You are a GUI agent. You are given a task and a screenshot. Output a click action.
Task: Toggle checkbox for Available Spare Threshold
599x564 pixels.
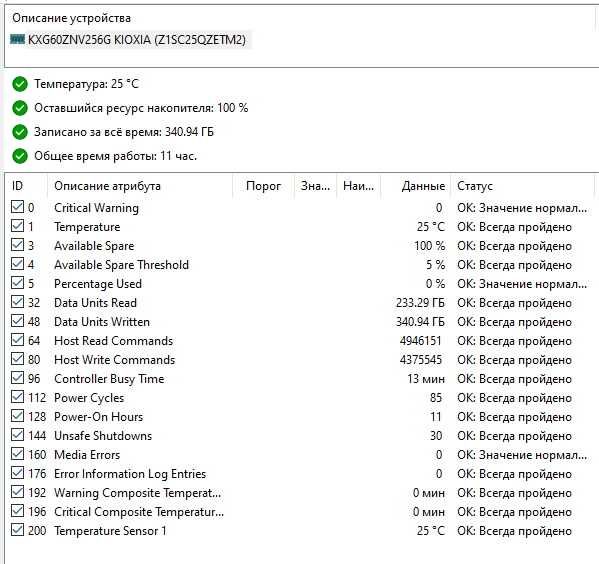point(17,264)
